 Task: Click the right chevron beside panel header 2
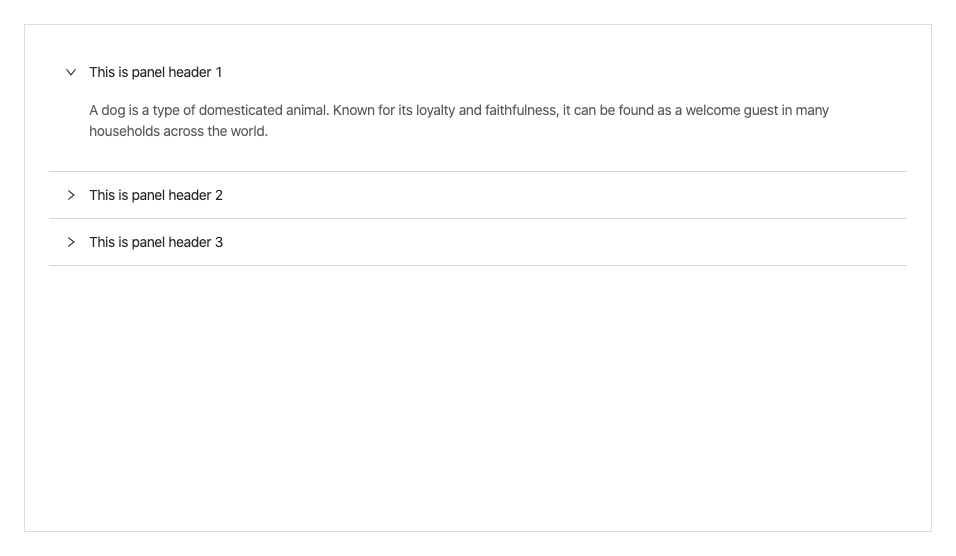[x=71, y=195]
